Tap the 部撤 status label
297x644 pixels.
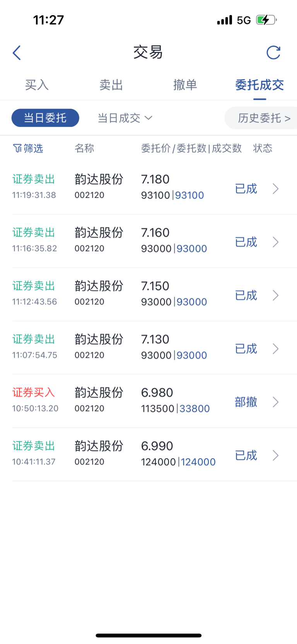(x=246, y=402)
